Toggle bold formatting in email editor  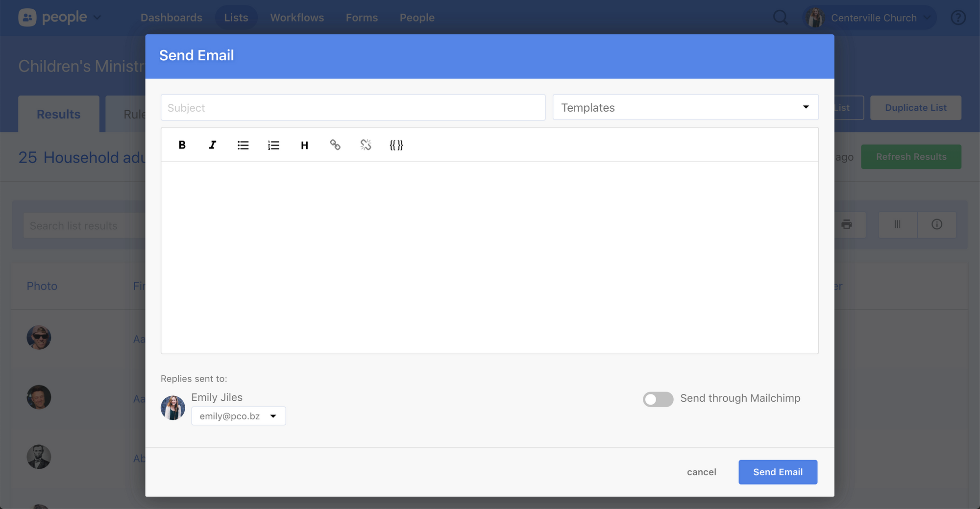click(182, 145)
